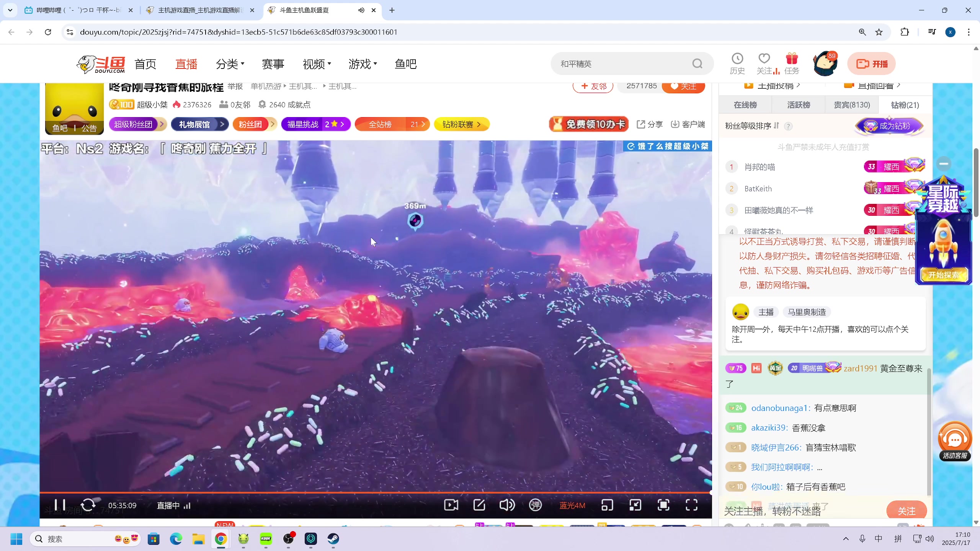980x551 pixels.
Task: Open the 鱼吧 navigation item
Action: 405,64
